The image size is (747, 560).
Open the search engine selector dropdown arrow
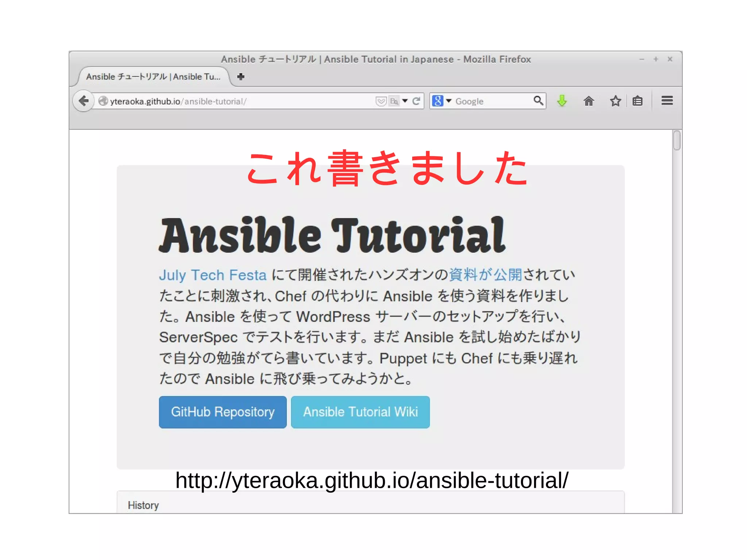(x=449, y=101)
